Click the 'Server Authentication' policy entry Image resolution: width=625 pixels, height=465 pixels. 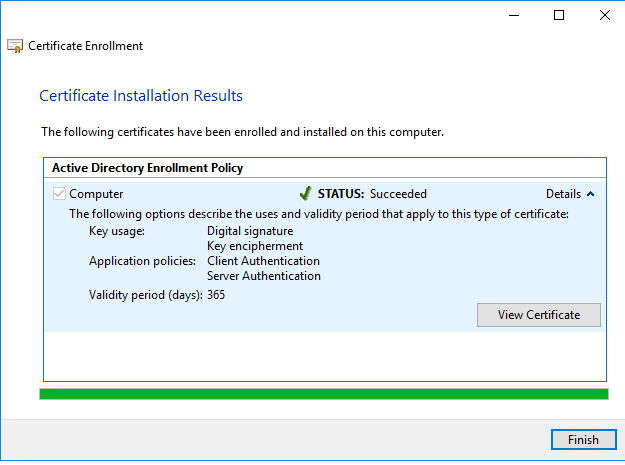[x=263, y=276]
